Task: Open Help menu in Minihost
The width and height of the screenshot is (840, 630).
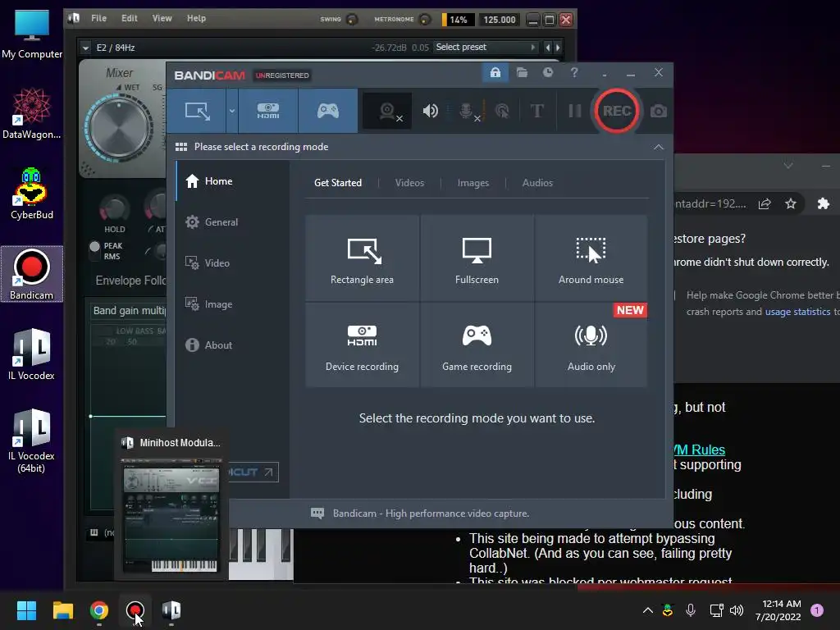Action: [196, 18]
